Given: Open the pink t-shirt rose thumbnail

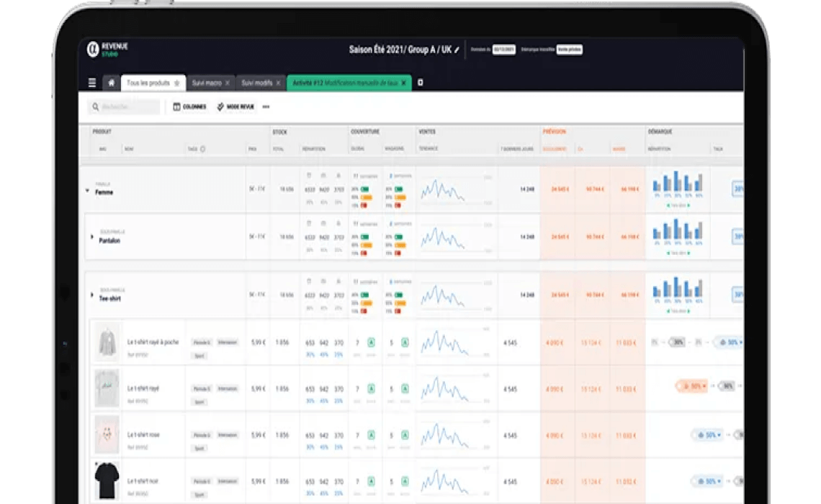Looking at the screenshot, I should pyautogui.click(x=107, y=434).
